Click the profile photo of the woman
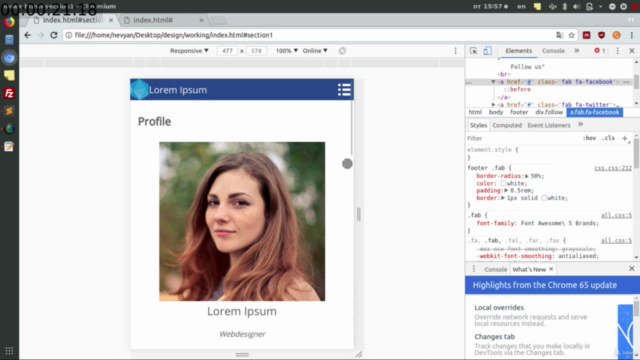This screenshot has width=640, height=360. click(x=242, y=221)
